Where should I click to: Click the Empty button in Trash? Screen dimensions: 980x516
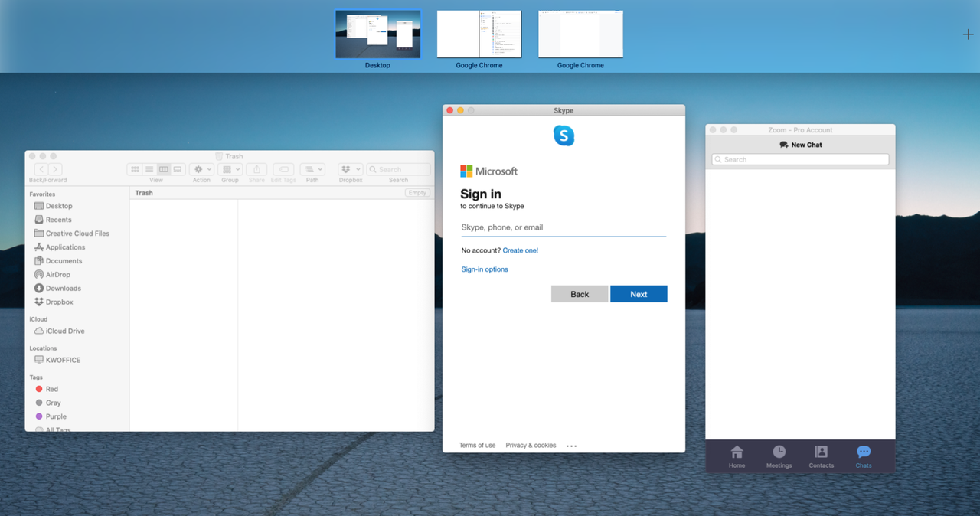click(x=417, y=193)
